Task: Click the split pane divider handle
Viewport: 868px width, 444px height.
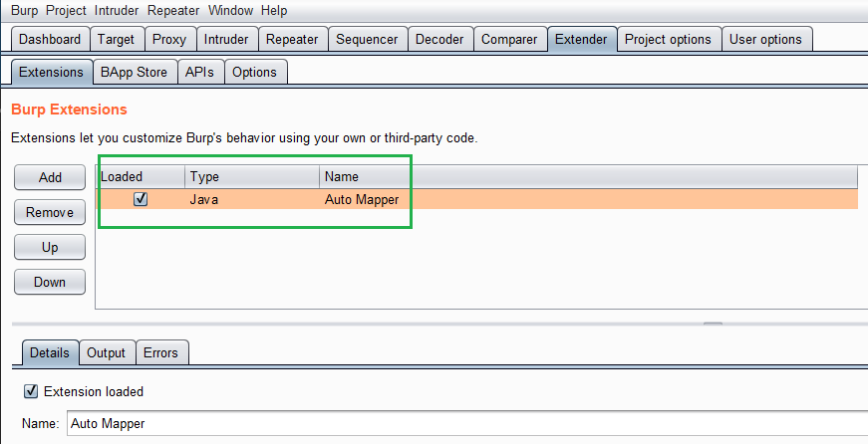Action: pos(713,324)
